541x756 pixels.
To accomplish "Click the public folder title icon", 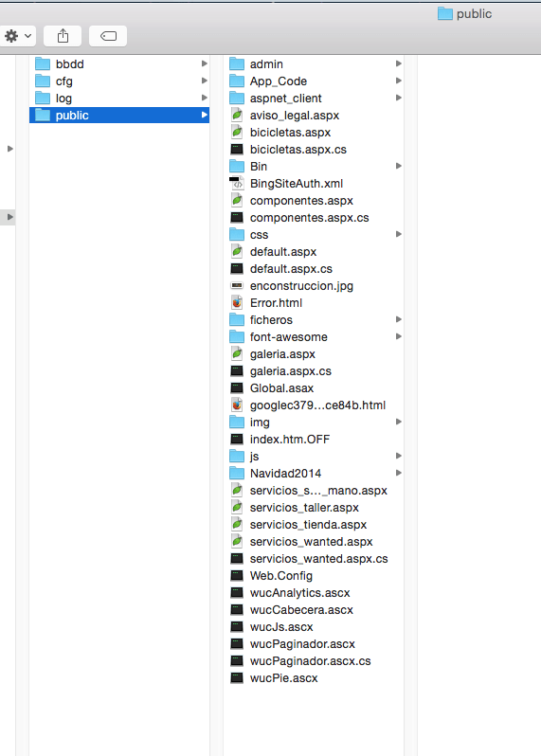I will pyautogui.click(x=445, y=14).
